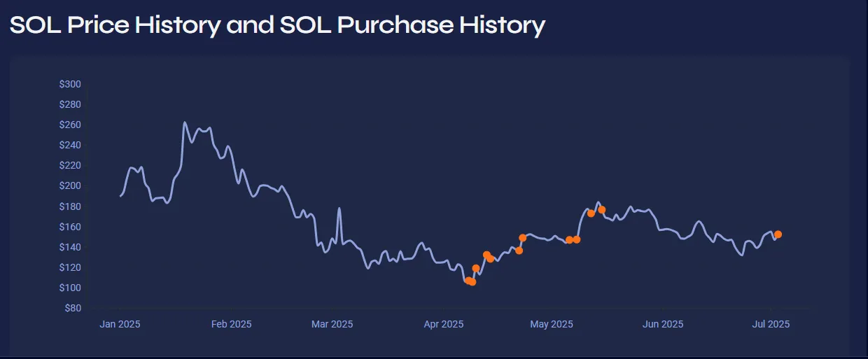Viewport: 868px width, 359px height.
Task: Click the "Jun 2025" date label
Action: click(663, 324)
